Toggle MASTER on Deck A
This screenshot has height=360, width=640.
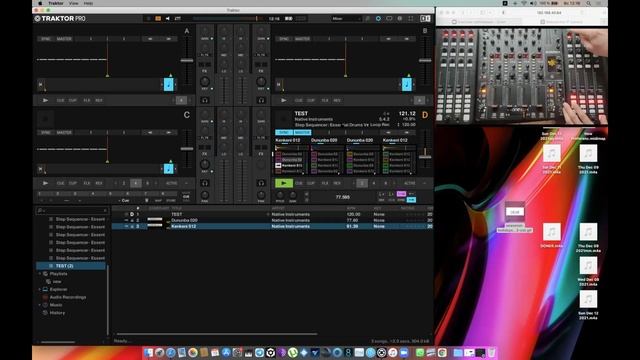coord(64,39)
